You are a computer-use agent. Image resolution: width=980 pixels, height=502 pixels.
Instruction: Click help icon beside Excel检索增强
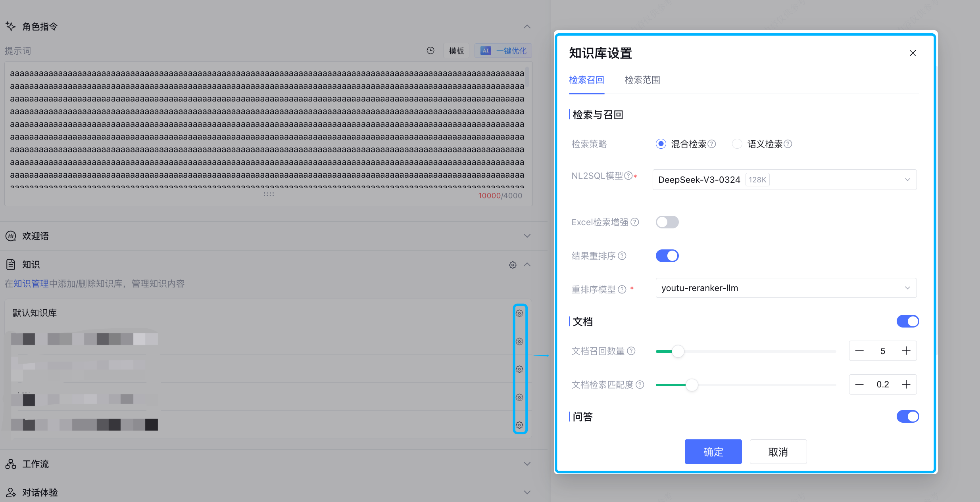pyautogui.click(x=635, y=222)
